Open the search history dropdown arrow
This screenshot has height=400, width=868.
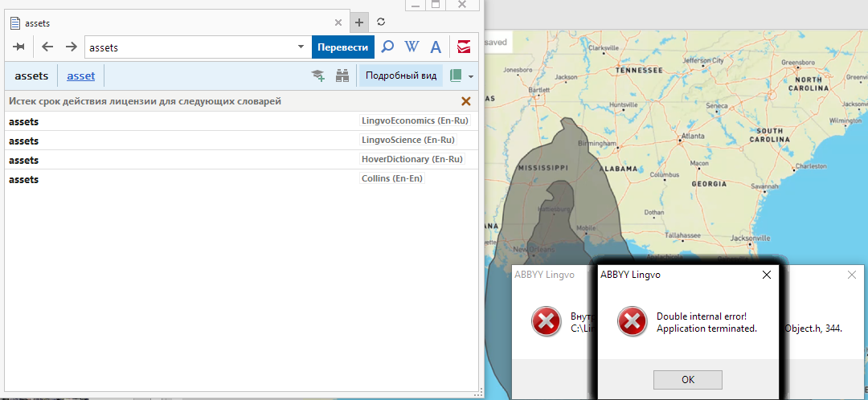point(301,47)
